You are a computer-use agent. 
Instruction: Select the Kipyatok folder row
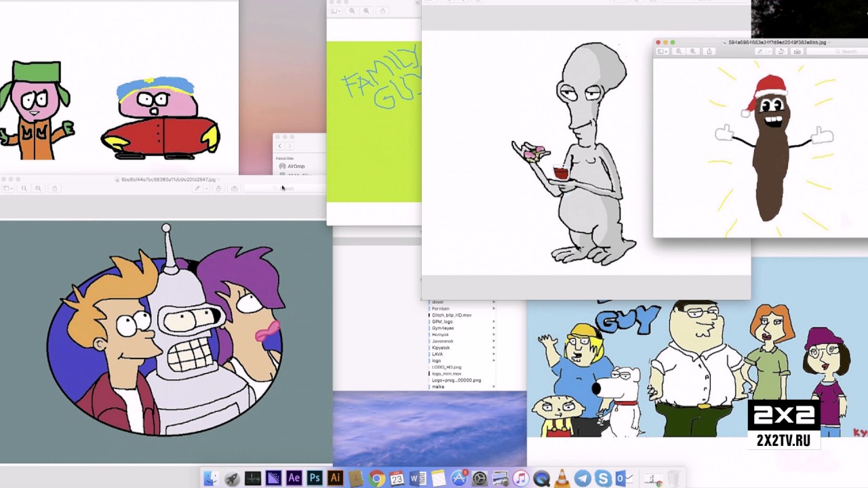point(462,348)
